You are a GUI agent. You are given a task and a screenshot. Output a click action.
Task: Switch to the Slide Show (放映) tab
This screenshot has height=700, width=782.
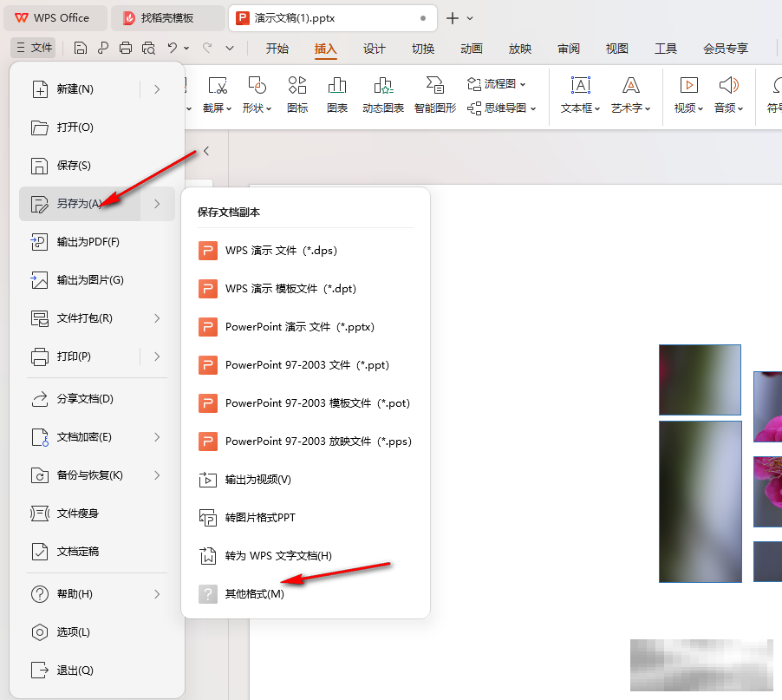519,49
